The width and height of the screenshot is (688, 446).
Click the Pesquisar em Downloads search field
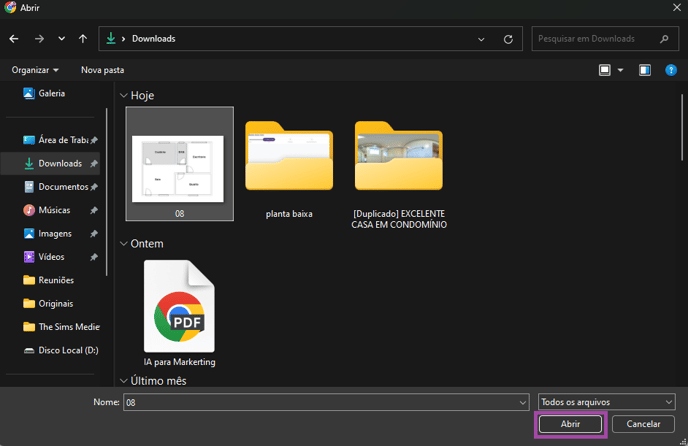point(596,39)
